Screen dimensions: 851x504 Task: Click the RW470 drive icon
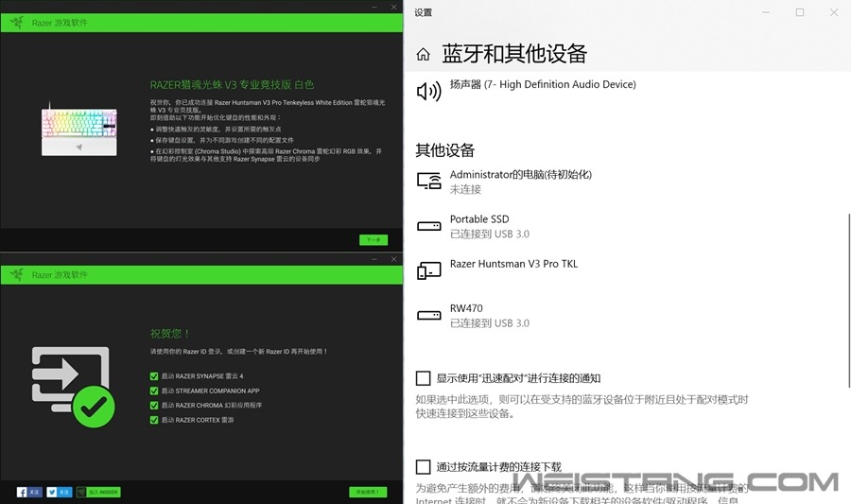(x=428, y=315)
